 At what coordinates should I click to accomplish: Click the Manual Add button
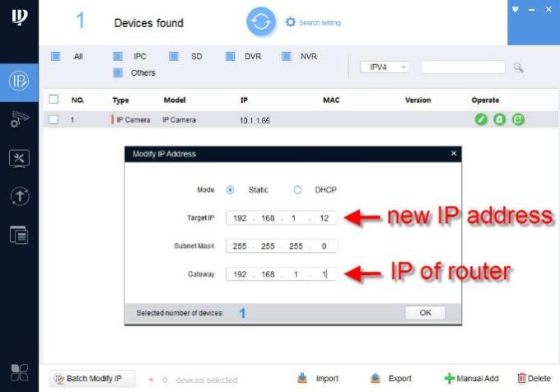(x=471, y=378)
